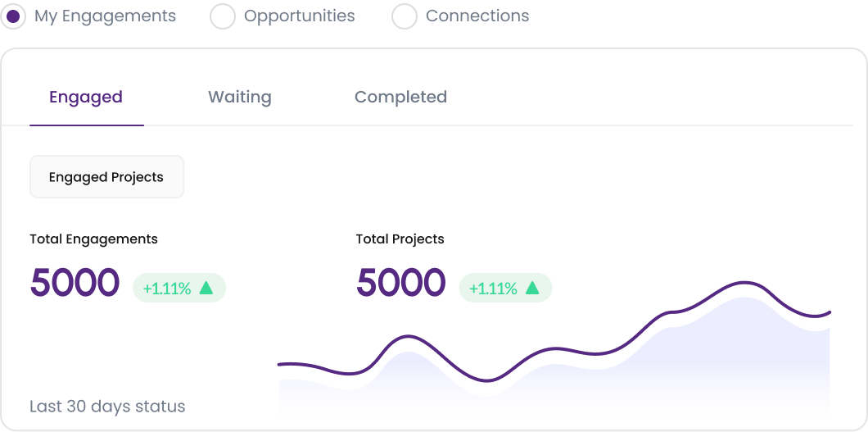Click the Engaged Projects button
The height and width of the screenshot is (432, 868).
[106, 177]
